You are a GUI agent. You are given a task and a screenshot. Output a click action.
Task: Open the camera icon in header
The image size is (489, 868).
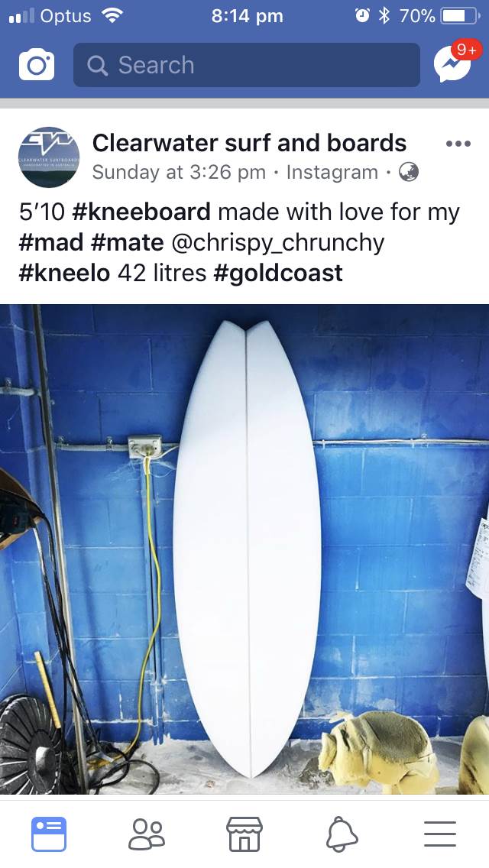[37, 65]
